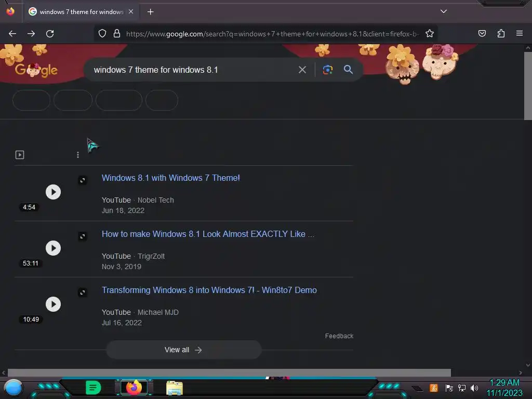Search by image with Google Lens icon
532x399 pixels.
point(327,70)
